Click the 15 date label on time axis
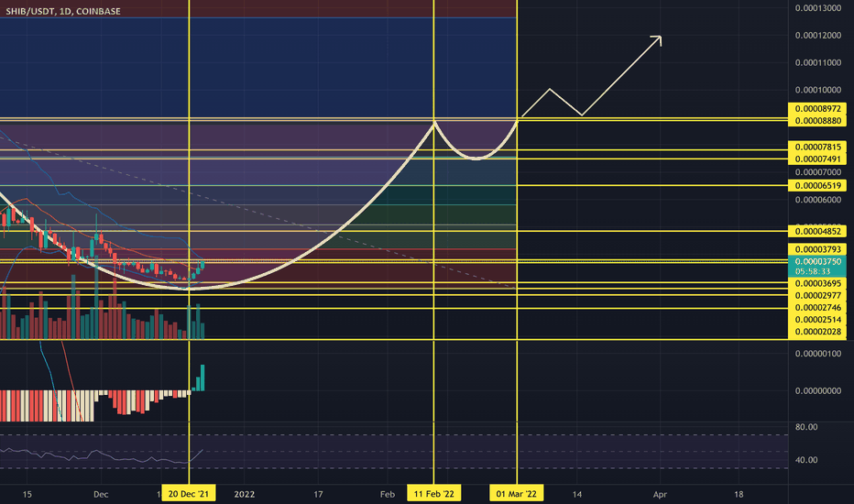Screen dimensions: 854x504 (x=27, y=494)
